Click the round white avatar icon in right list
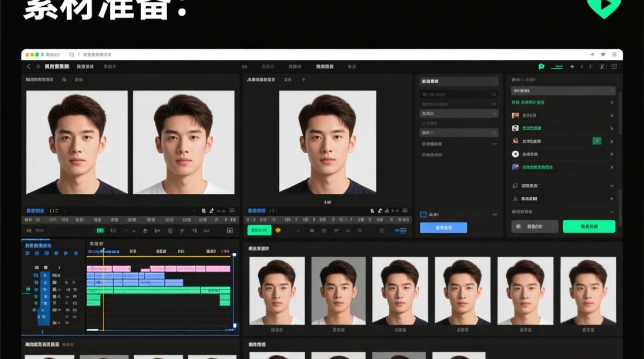Viewport: 644px width, 359px height. coord(516,154)
